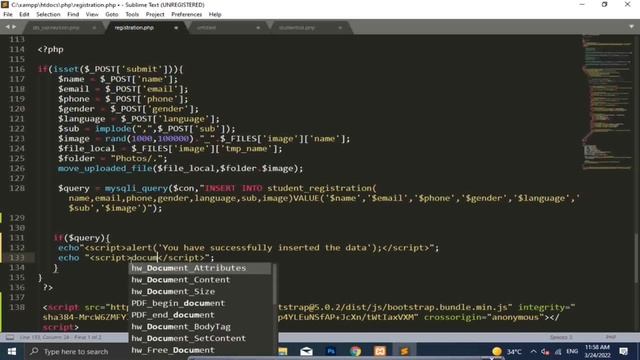Click the Sublime Text taskbar icon

(x=404, y=351)
